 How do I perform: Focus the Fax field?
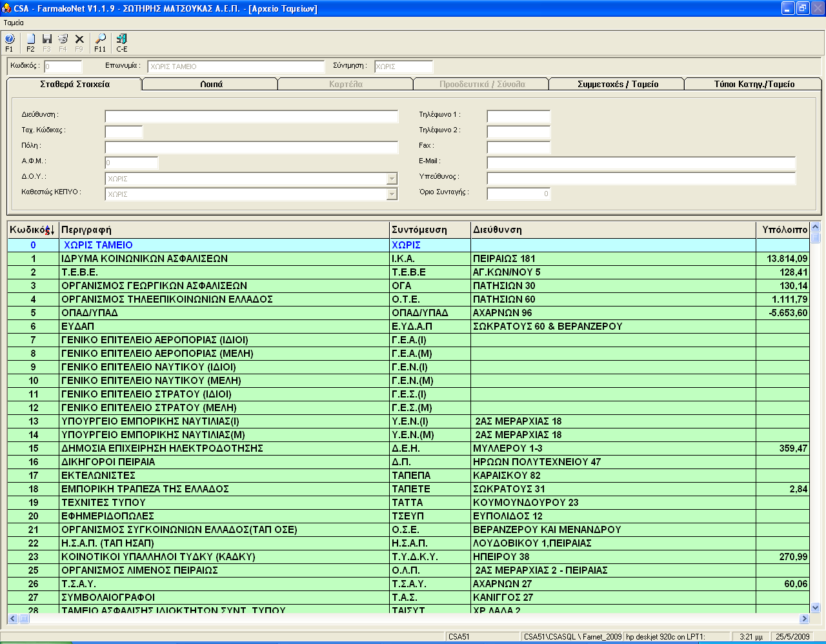[x=519, y=148]
